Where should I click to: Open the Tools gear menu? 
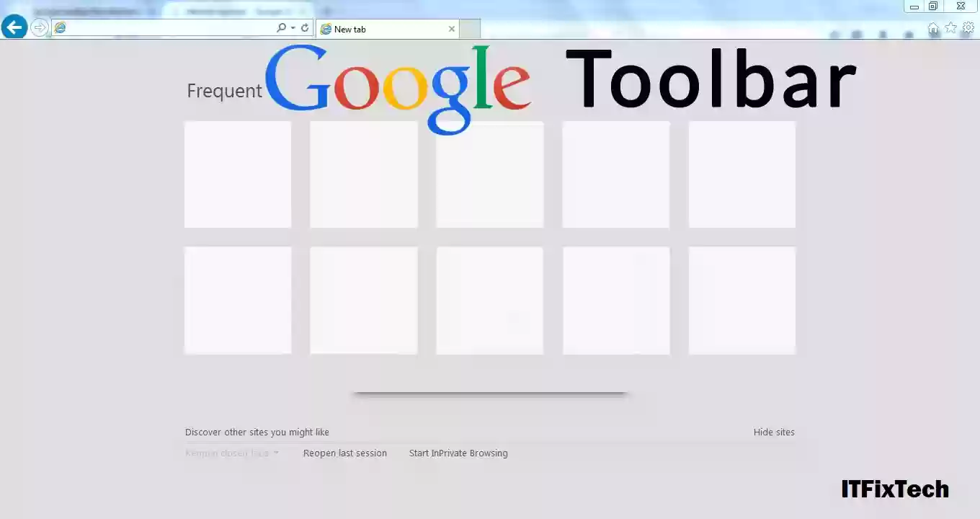click(968, 28)
